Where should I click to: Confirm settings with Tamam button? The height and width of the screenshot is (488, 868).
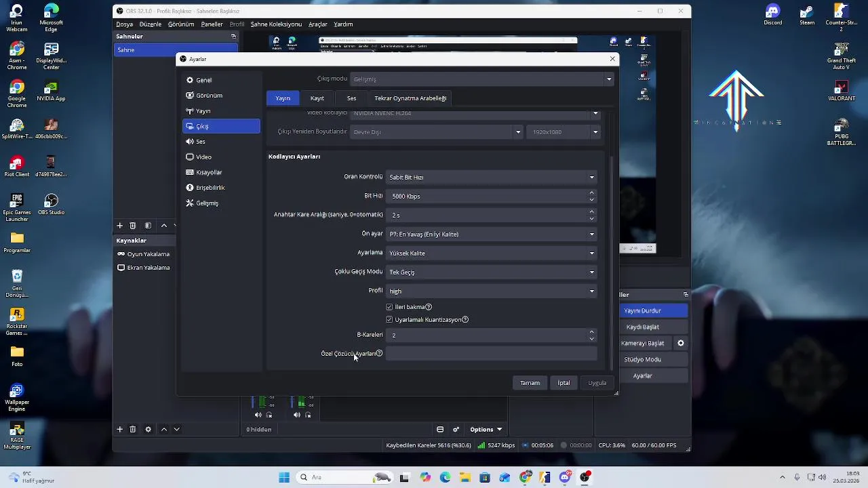pos(530,383)
